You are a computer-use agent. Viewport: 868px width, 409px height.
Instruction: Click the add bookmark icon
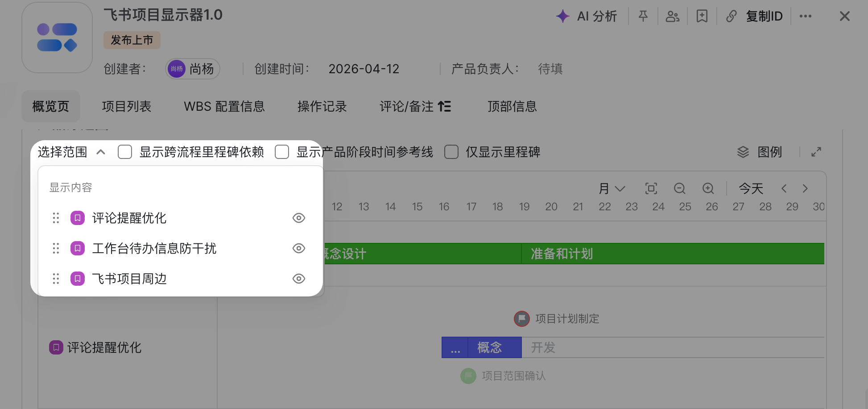702,17
